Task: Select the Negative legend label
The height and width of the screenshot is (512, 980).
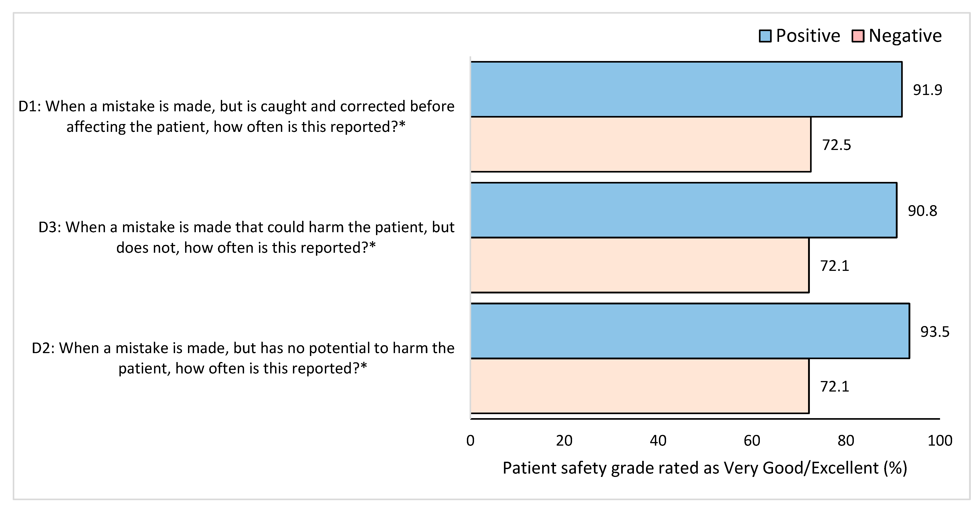Action: (x=905, y=36)
